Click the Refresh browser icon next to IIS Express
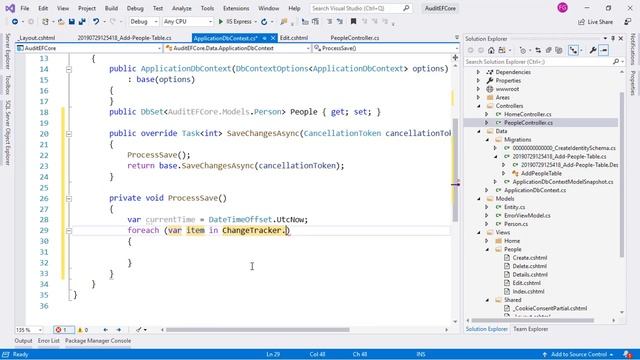 [264, 22]
